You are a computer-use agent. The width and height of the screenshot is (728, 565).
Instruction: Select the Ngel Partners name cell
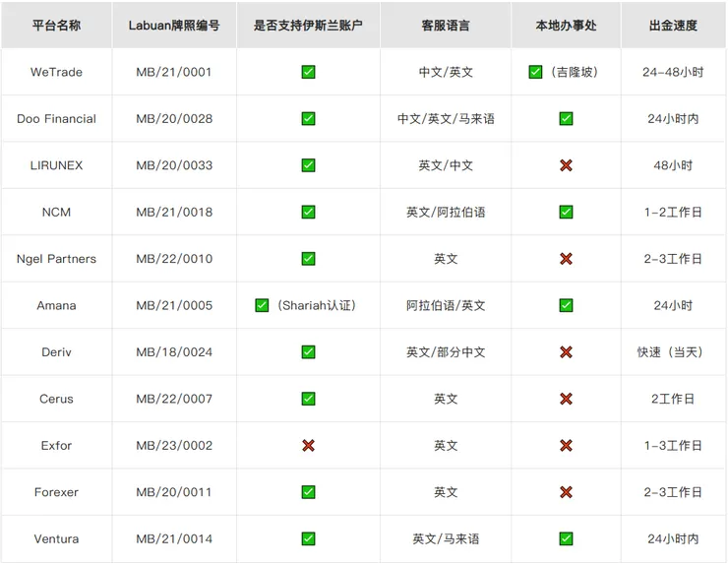(x=57, y=259)
